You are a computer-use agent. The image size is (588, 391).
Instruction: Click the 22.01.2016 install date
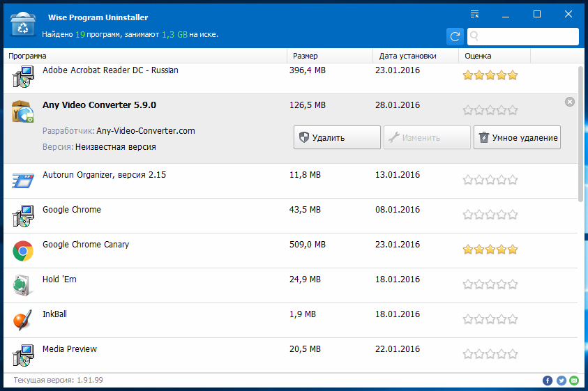pyautogui.click(x=398, y=349)
